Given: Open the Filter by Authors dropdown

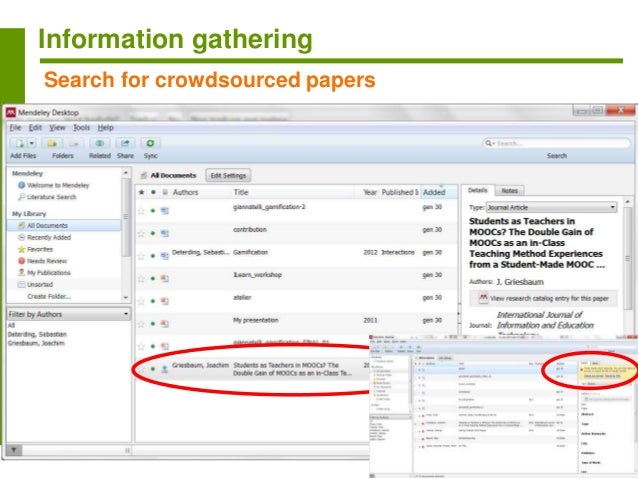Looking at the screenshot, I should pos(68,314).
